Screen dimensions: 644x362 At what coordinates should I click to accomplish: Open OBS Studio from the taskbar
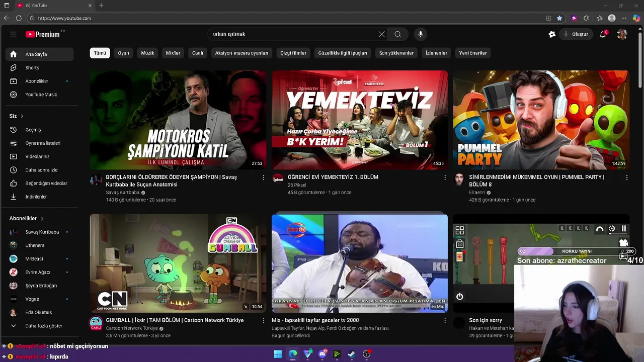pos(367,354)
